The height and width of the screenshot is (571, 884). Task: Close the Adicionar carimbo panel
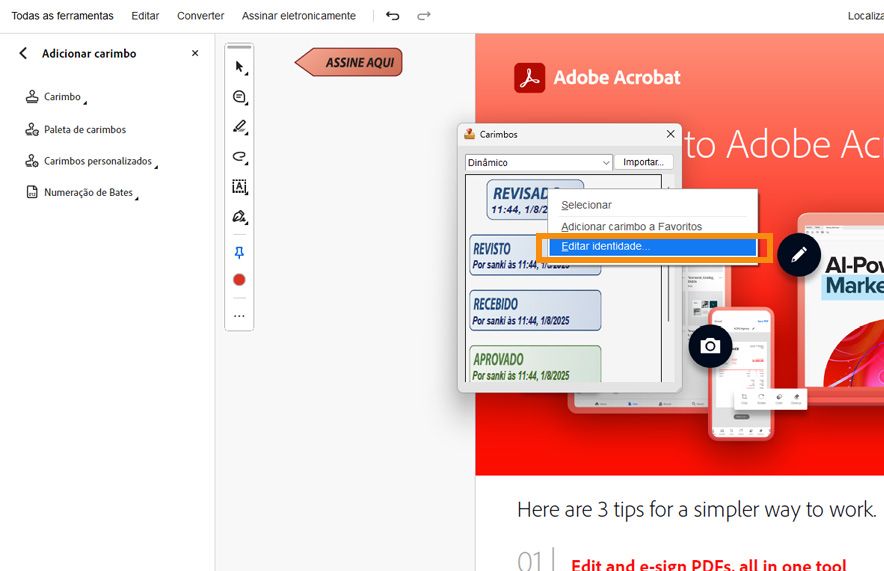point(195,53)
